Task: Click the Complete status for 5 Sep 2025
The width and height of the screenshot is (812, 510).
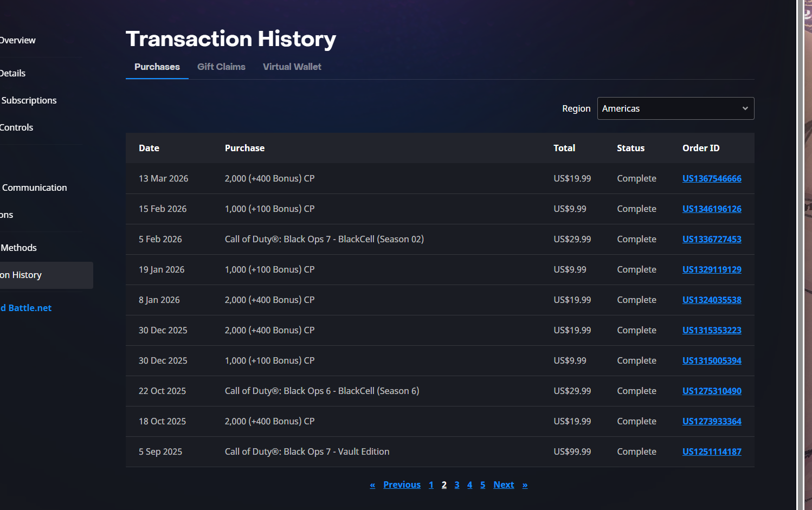Action: click(x=636, y=451)
